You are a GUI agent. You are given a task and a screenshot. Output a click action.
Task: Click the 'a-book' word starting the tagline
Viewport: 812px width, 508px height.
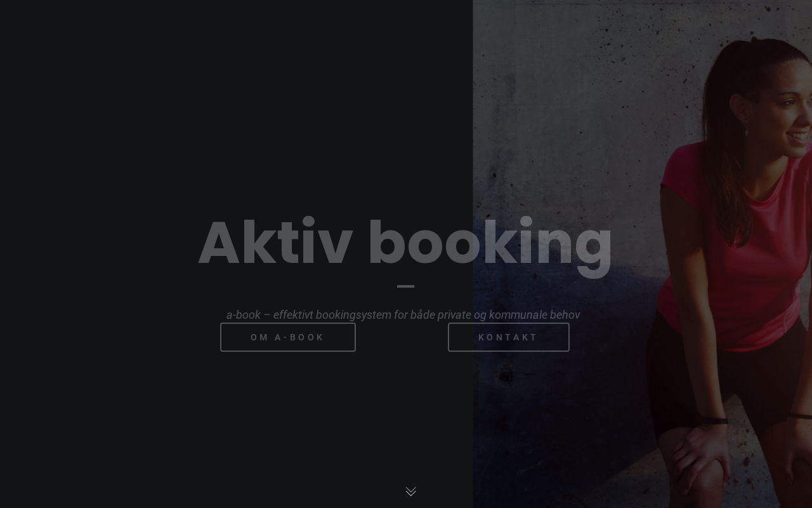pyautogui.click(x=244, y=314)
